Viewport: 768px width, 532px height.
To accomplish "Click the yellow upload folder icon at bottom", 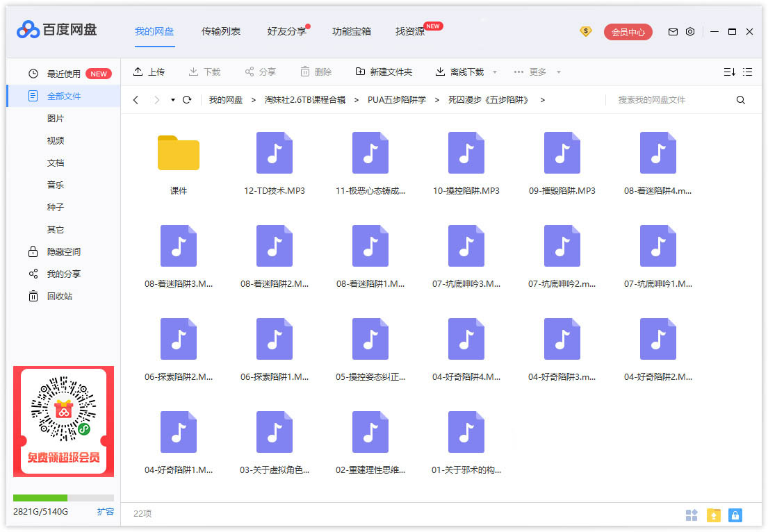I will click(x=713, y=515).
